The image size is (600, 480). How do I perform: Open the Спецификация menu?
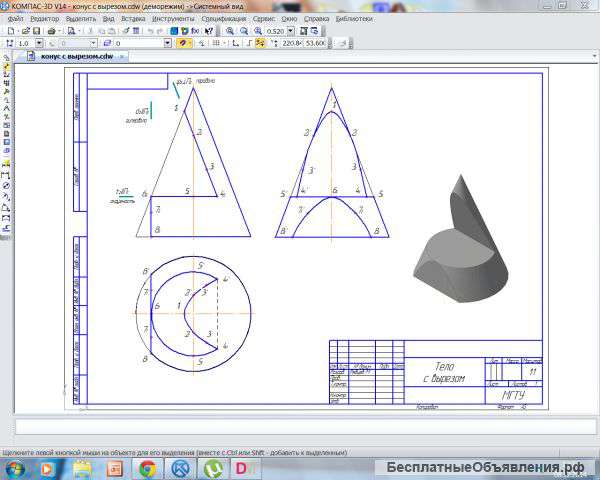click(224, 18)
